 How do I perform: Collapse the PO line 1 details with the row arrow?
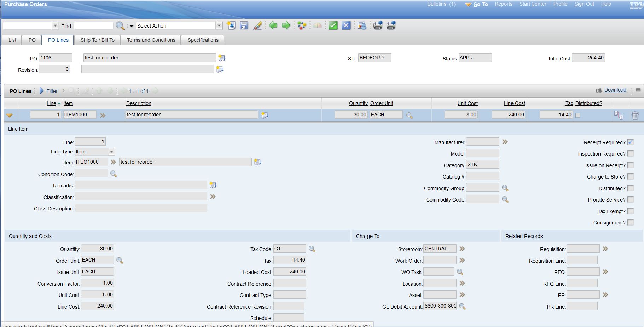10,115
